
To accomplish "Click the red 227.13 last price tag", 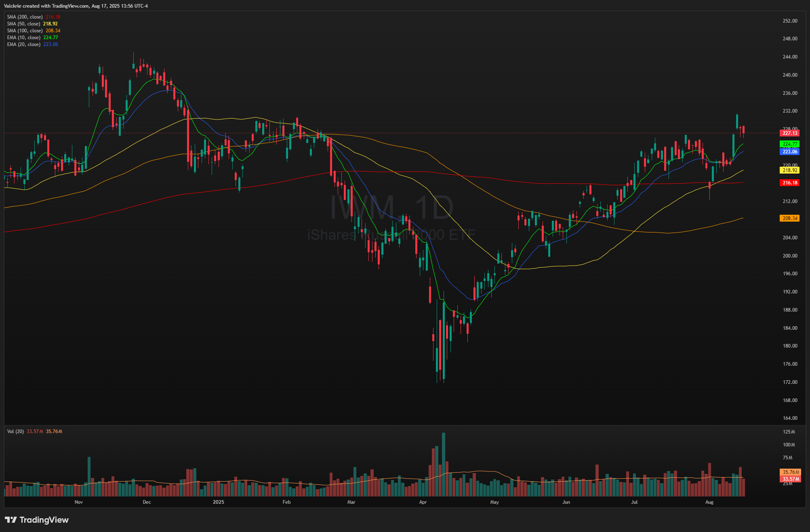I will point(789,133).
